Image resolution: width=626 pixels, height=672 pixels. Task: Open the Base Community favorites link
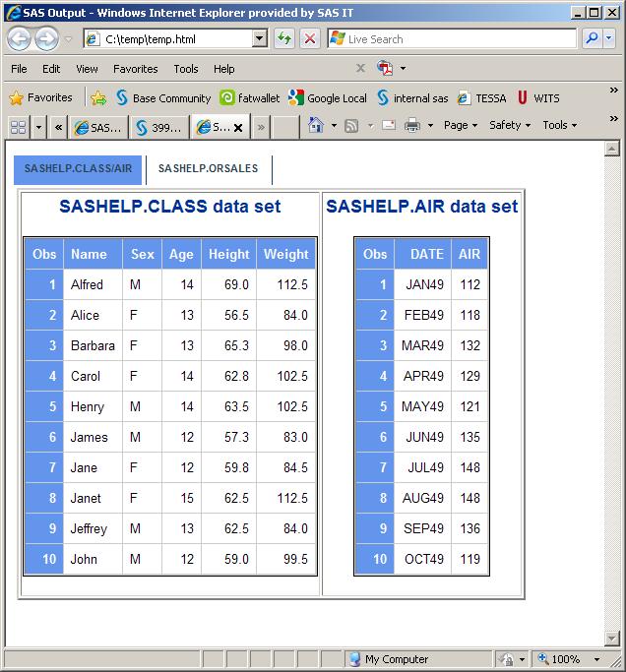[163, 98]
